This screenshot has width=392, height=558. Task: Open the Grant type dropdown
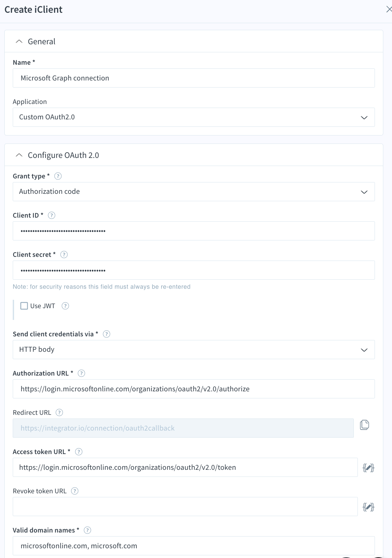click(x=364, y=191)
